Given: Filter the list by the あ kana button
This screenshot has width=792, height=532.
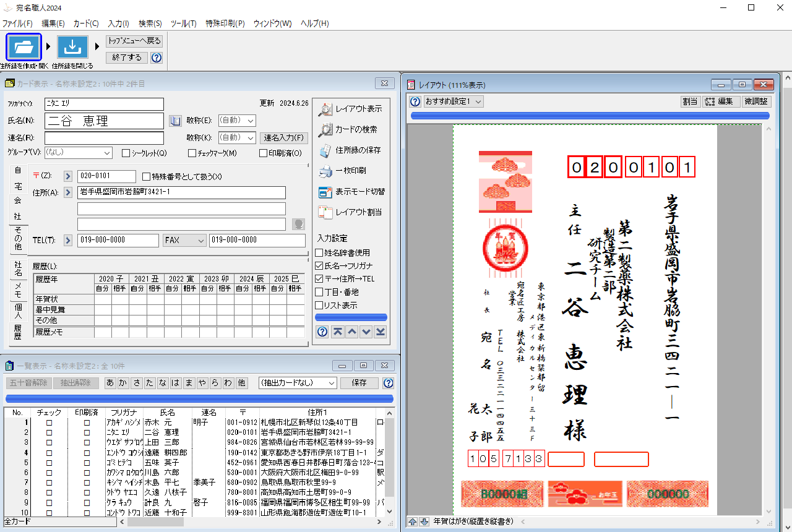Looking at the screenshot, I should coord(110,383).
